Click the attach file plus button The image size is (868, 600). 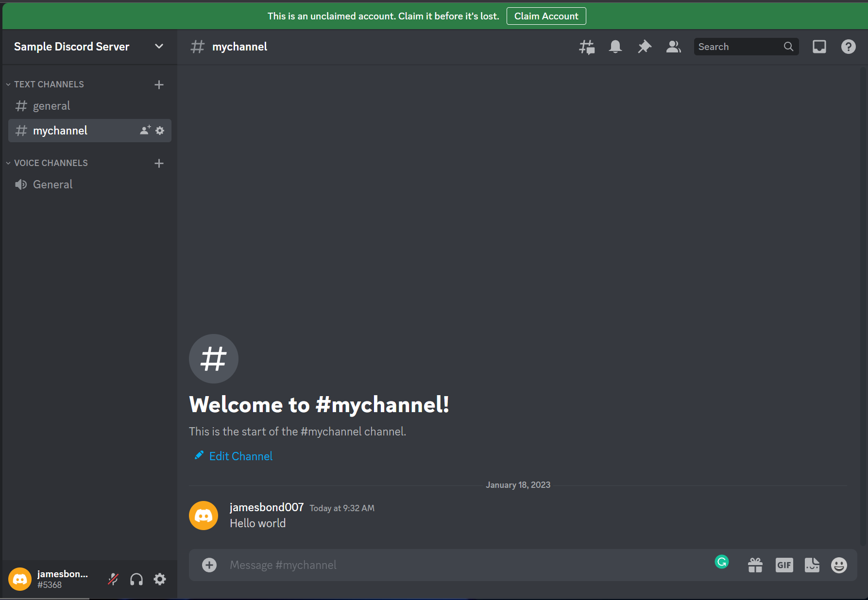tap(209, 565)
